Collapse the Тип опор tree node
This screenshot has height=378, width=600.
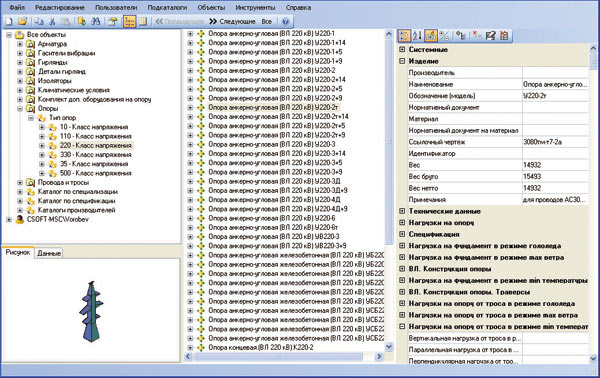(x=31, y=118)
